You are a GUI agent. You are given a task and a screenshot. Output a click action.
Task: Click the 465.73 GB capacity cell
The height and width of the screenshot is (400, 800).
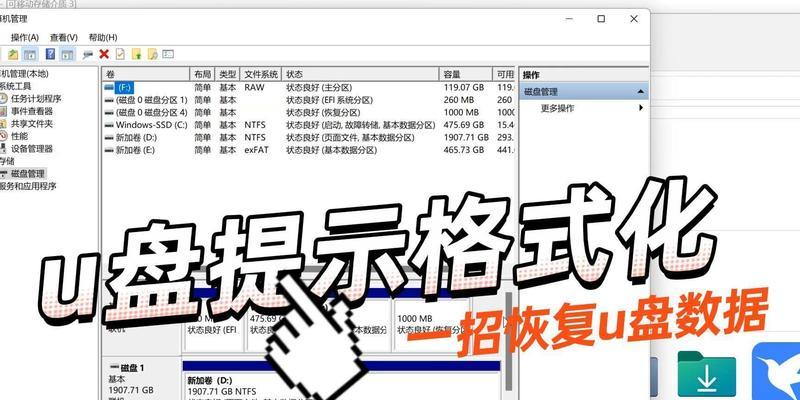tap(463, 151)
